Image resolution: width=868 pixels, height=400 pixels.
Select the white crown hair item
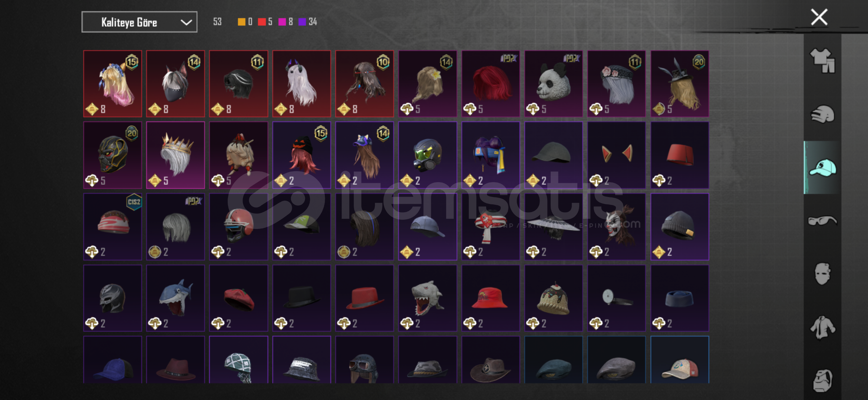pyautogui.click(x=175, y=155)
